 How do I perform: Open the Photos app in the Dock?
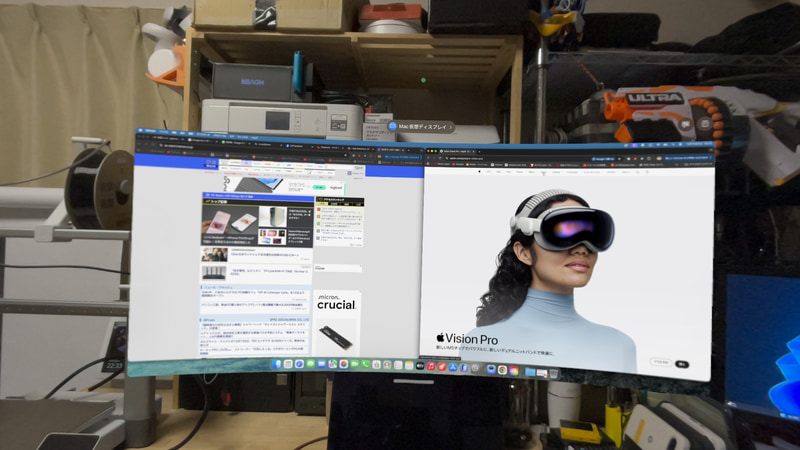click(343, 364)
